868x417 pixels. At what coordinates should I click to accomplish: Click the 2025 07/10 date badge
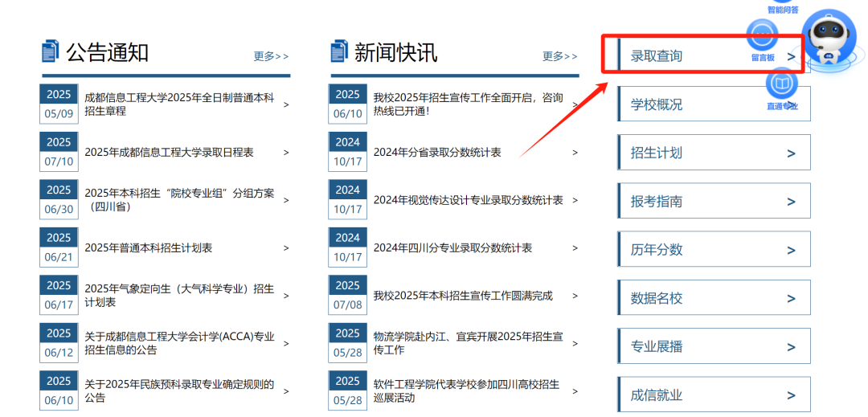tap(59, 152)
